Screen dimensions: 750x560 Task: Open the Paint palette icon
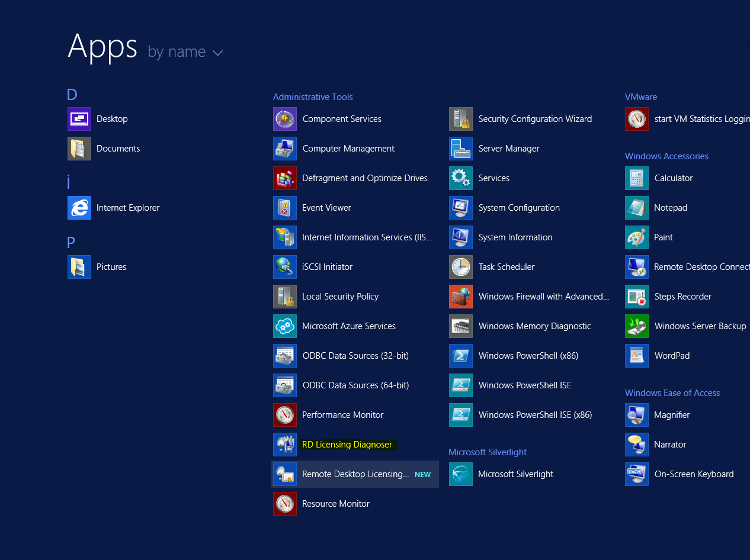tap(636, 237)
